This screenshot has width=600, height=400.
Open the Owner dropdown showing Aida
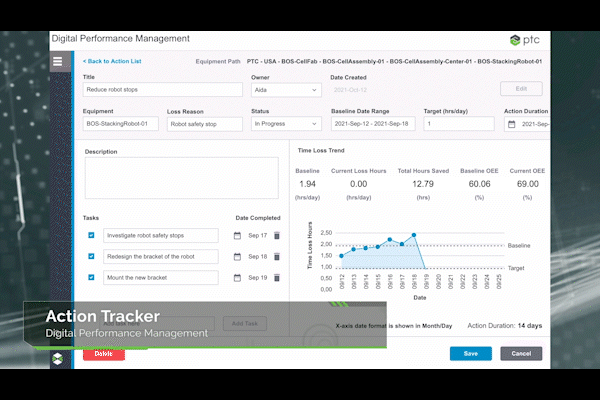pos(286,90)
